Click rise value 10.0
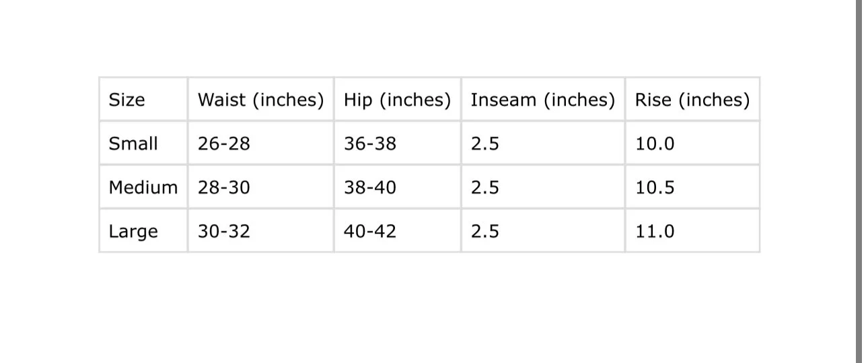 (x=655, y=143)
